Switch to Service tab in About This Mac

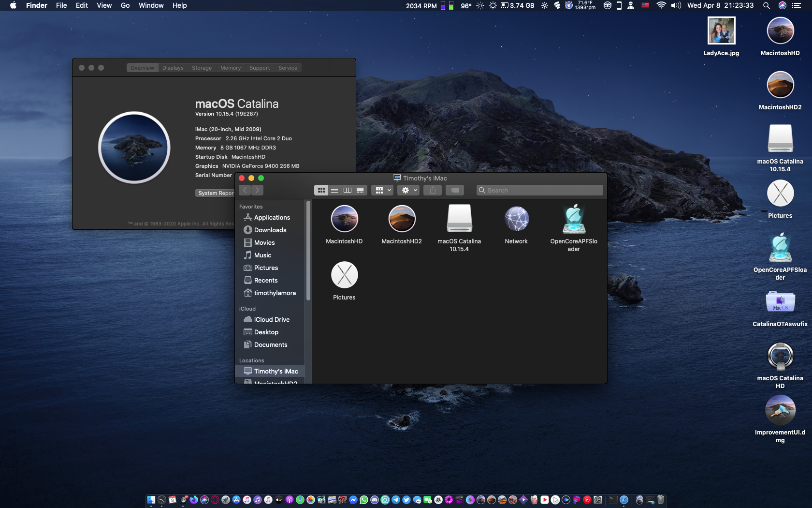pos(288,68)
